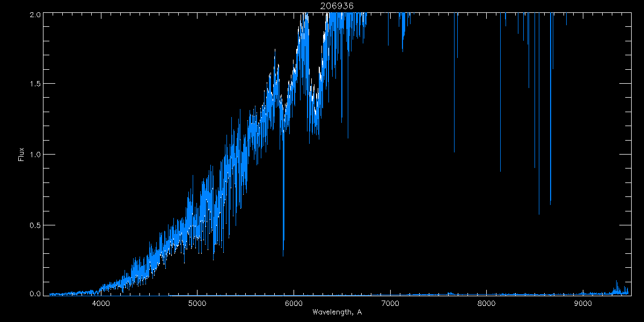Screen dimensions: 644x322
Task: Click the 1.0 flux tick label
Action: click(34, 154)
